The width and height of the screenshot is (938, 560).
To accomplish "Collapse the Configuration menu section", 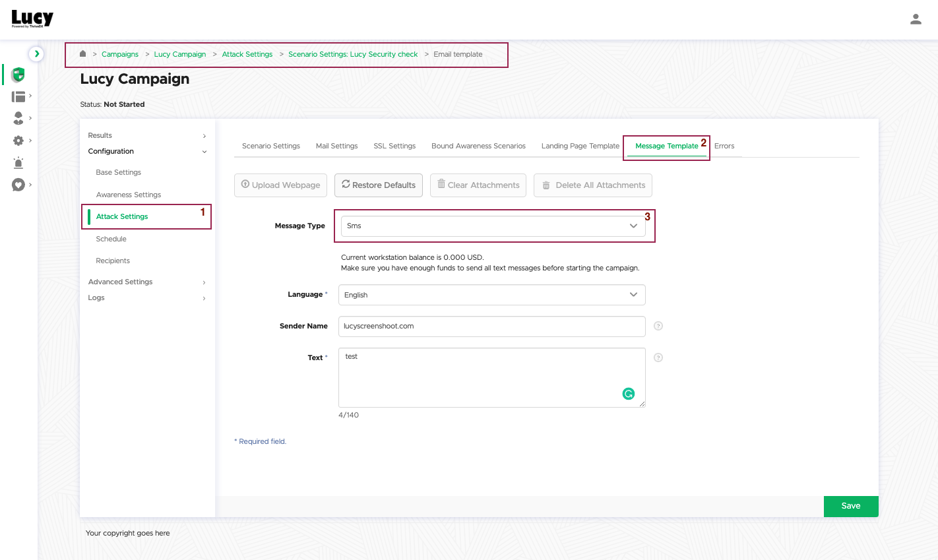I will pyautogui.click(x=147, y=151).
